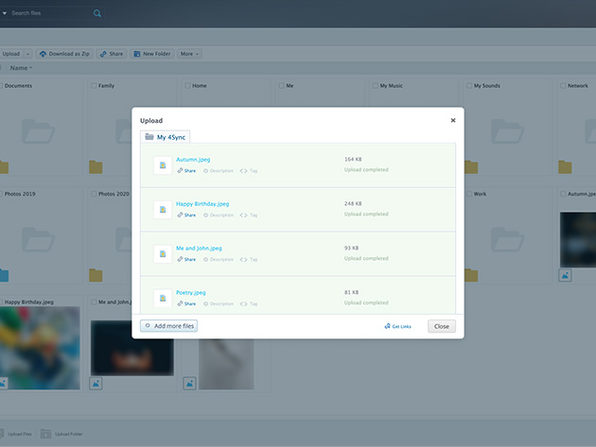The height and width of the screenshot is (447, 596).
Task: Click the Search files input field
Action: click(x=49, y=13)
